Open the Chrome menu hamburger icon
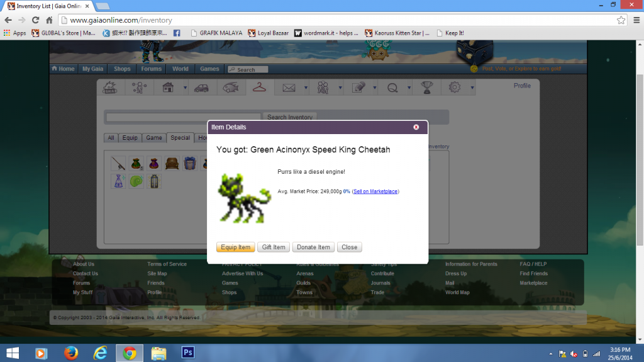Viewport: 644px width, 362px height. [x=636, y=20]
